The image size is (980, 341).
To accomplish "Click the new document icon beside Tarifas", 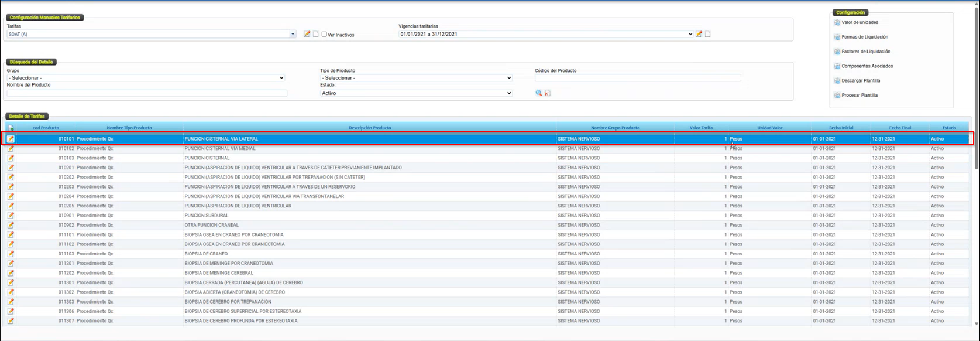I will tap(315, 34).
